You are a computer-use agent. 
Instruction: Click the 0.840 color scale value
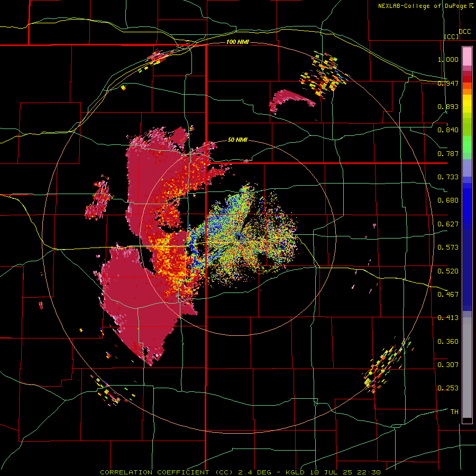click(448, 130)
